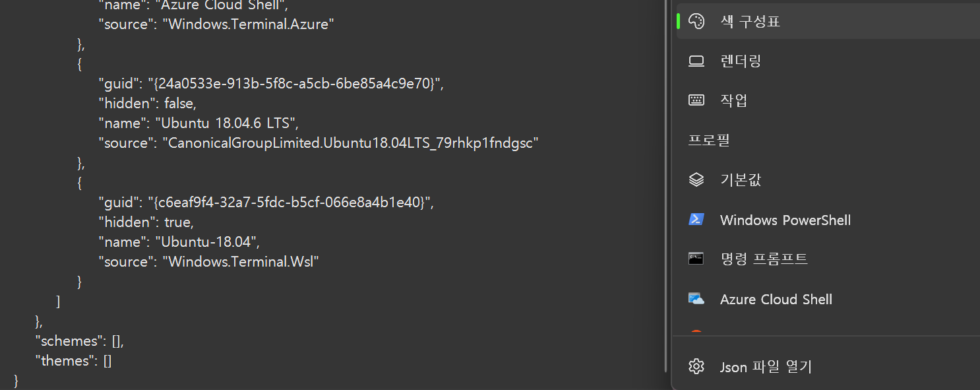Click the Azure Cloud Shell cloud icon
The height and width of the screenshot is (390, 980).
696,299
